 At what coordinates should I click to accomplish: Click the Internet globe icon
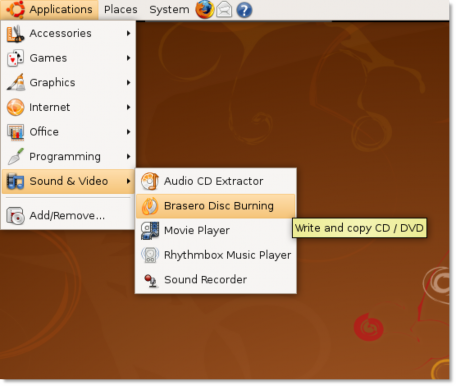coord(15,107)
